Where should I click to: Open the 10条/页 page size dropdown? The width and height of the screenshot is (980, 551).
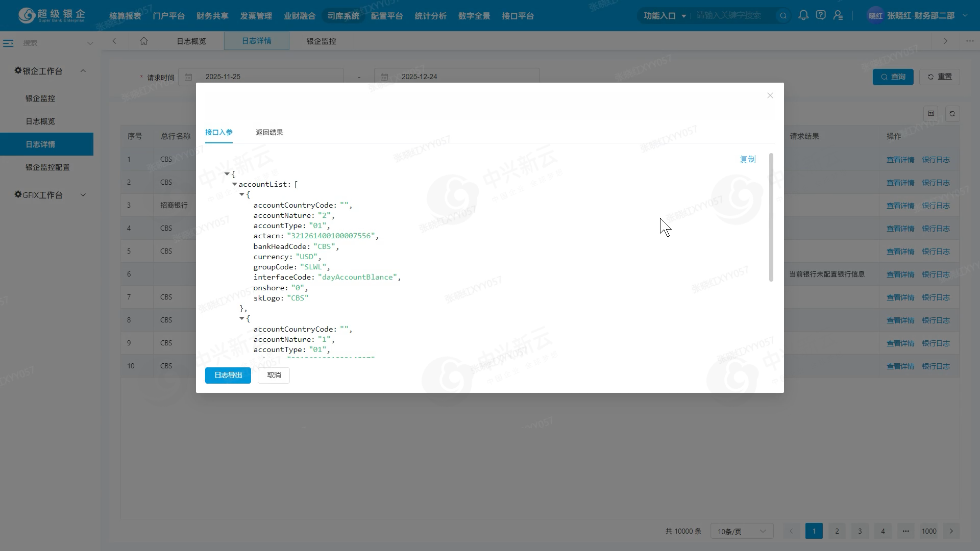(x=742, y=531)
